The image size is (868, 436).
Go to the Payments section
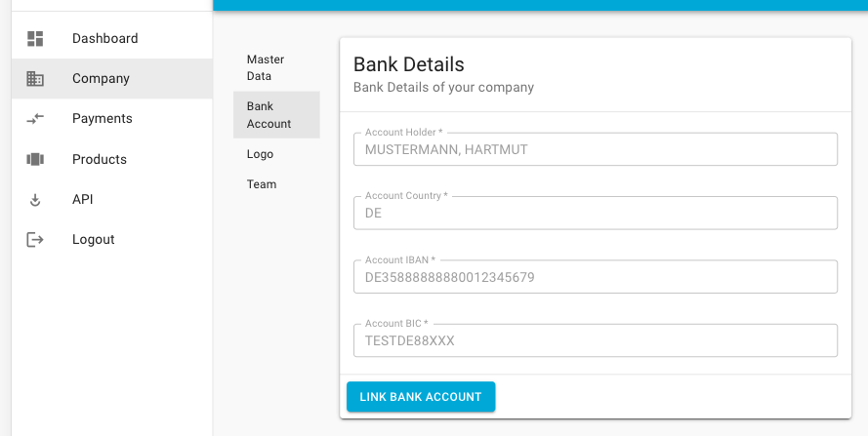pos(103,119)
